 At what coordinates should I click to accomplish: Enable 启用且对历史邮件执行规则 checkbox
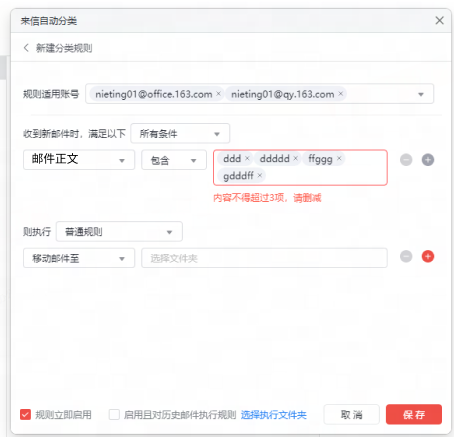pyautogui.click(x=114, y=414)
